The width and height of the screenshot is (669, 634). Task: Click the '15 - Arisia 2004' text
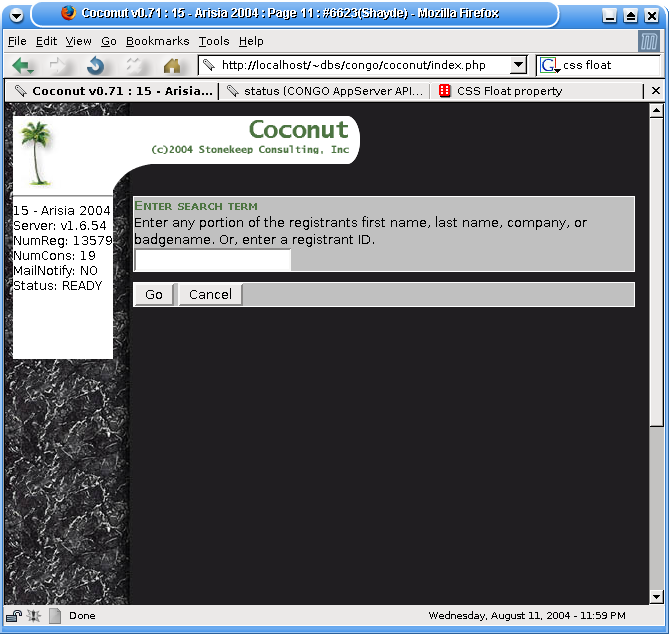pyautogui.click(x=61, y=211)
